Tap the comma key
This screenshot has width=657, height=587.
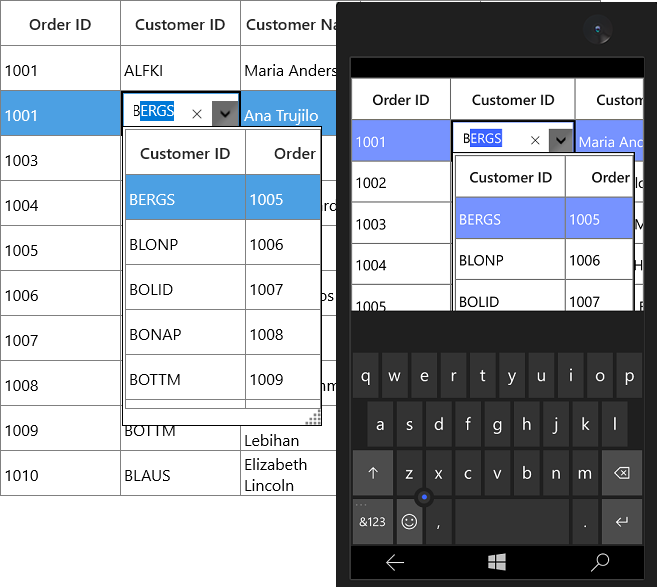point(438,521)
